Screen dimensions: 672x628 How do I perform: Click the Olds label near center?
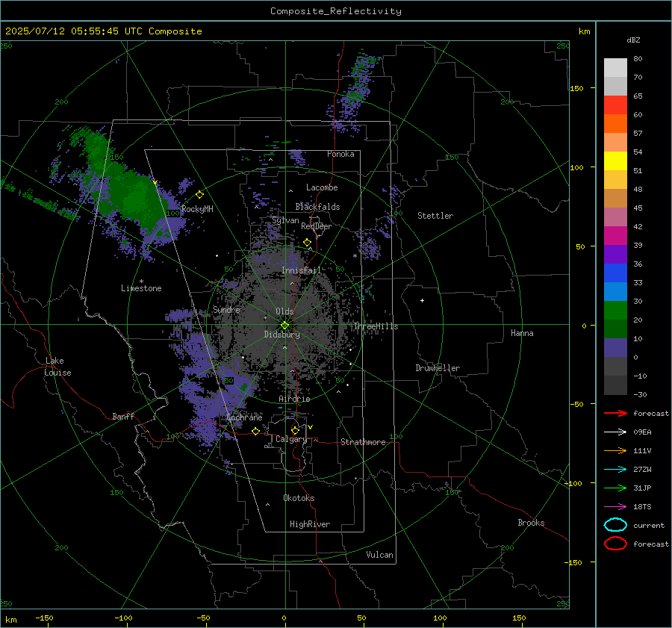pyautogui.click(x=284, y=311)
